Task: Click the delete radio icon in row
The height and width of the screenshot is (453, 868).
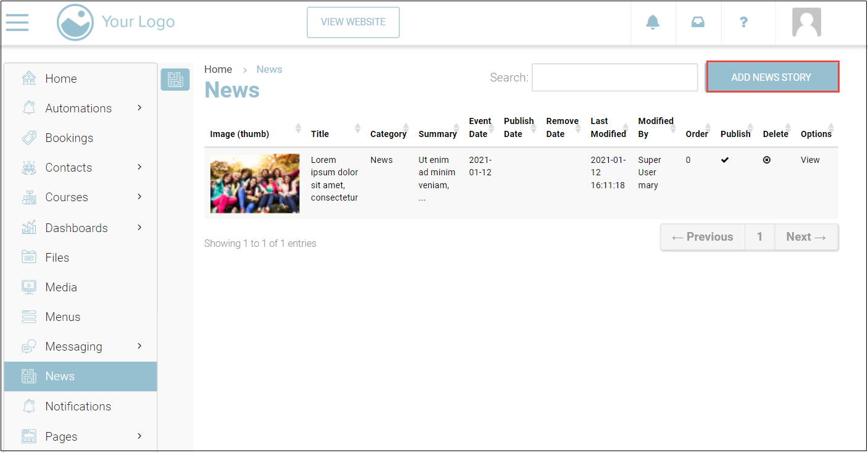Action: (766, 160)
